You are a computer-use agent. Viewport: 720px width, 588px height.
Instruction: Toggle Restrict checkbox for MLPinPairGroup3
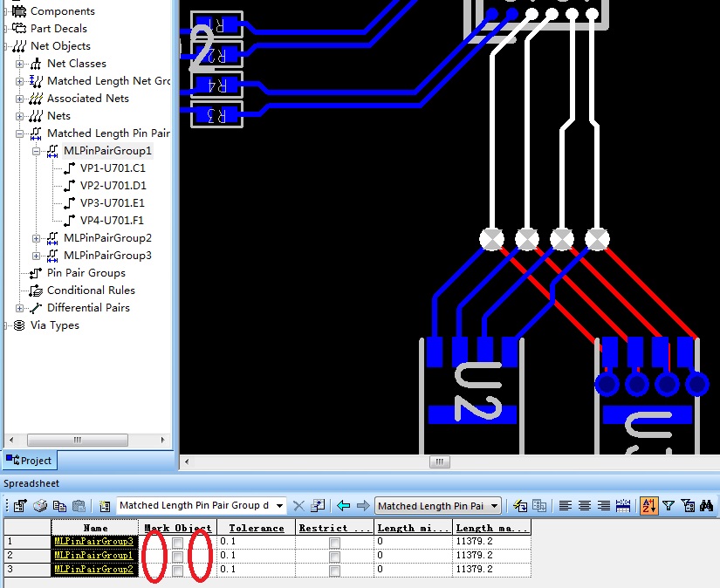334,543
